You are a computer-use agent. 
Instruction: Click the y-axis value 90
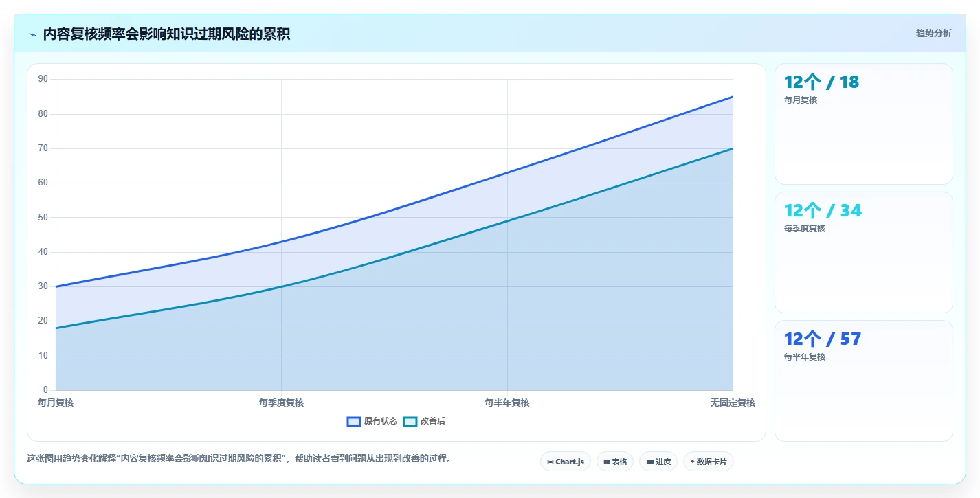pyautogui.click(x=43, y=79)
